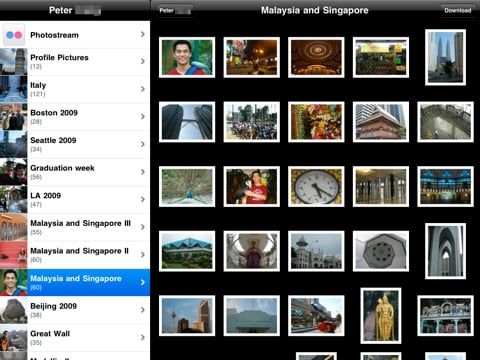
Task: Expand Photostream using its chevron
Action: pyautogui.click(x=143, y=34)
